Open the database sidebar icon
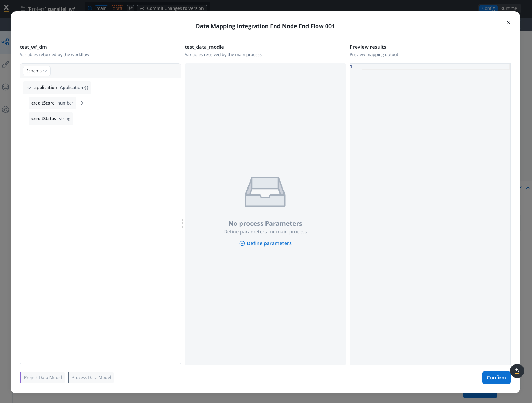 pyautogui.click(x=5, y=87)
